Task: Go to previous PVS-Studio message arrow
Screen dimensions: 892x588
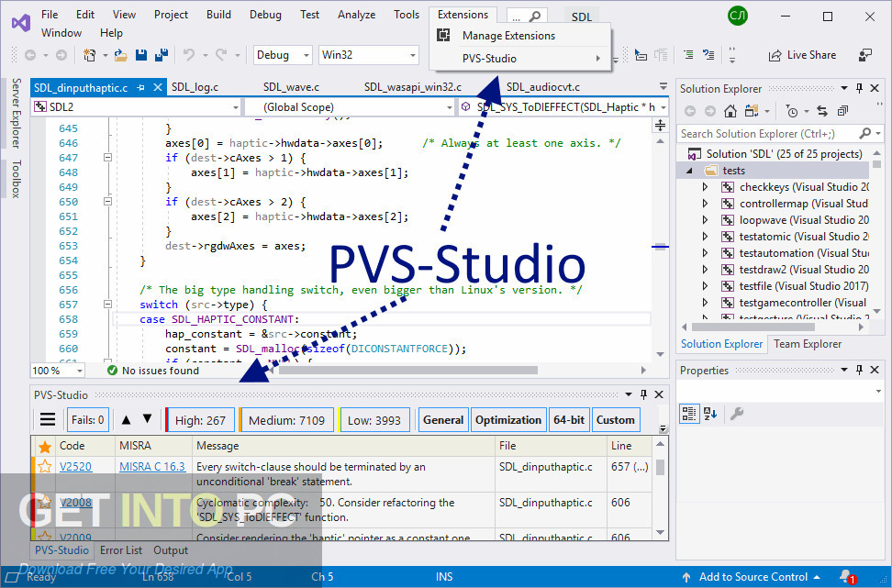Action: pos(127,420)
